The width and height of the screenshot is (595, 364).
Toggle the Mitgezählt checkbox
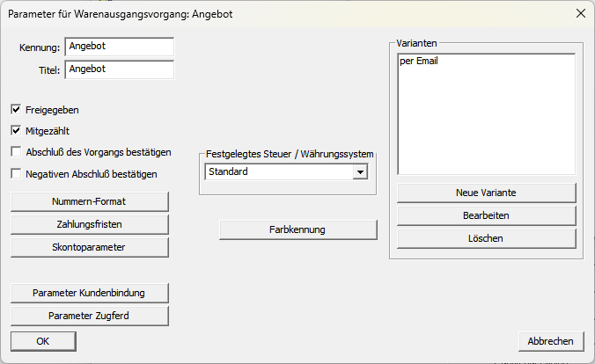click(16, 131)
